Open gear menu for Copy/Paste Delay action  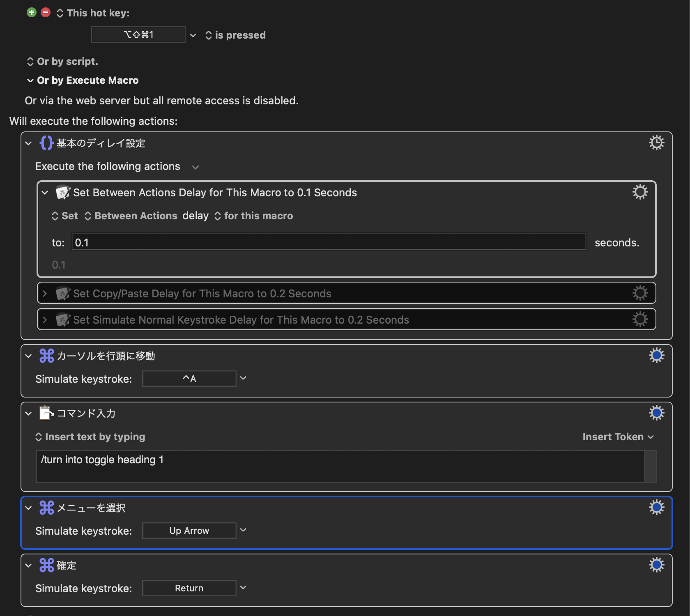click(x=640, y=293)
